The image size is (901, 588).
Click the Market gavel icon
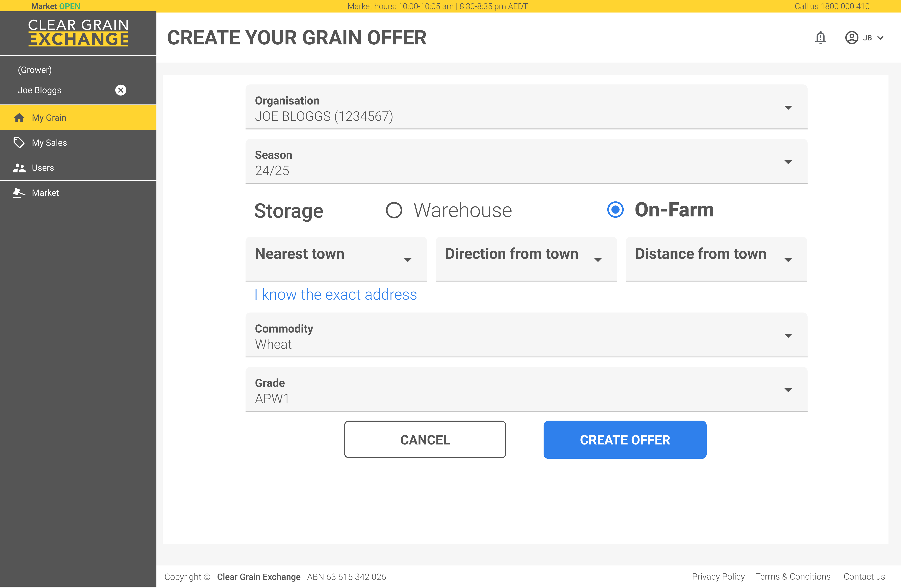click(19, 193)
